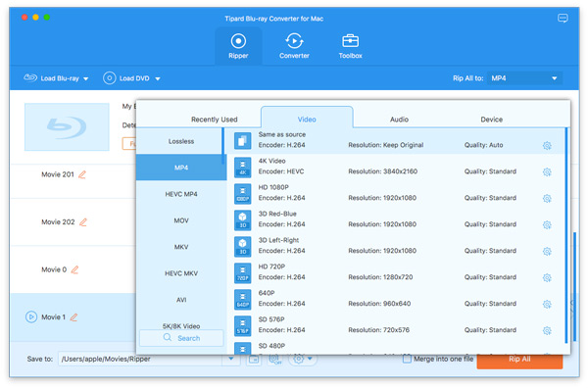Switch to the Converter module icon
Screen dimensions: 588x388
[x=294, y=41]
